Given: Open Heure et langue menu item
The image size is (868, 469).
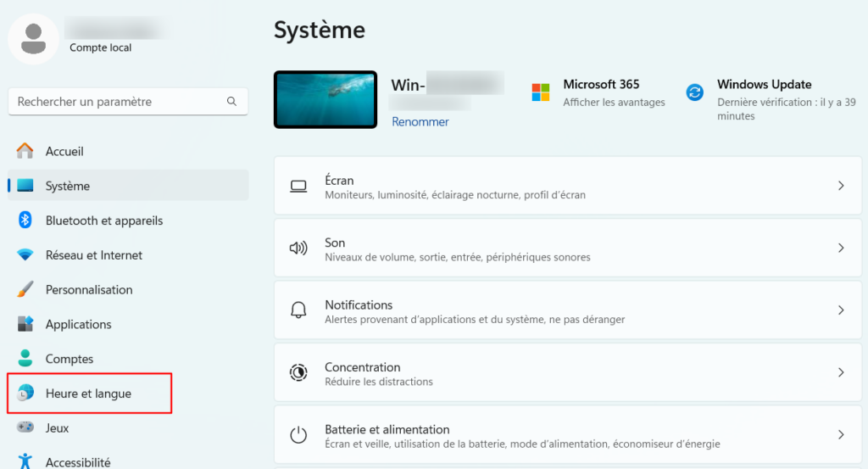Looking at the screenshot, I should tap(88, 394).
